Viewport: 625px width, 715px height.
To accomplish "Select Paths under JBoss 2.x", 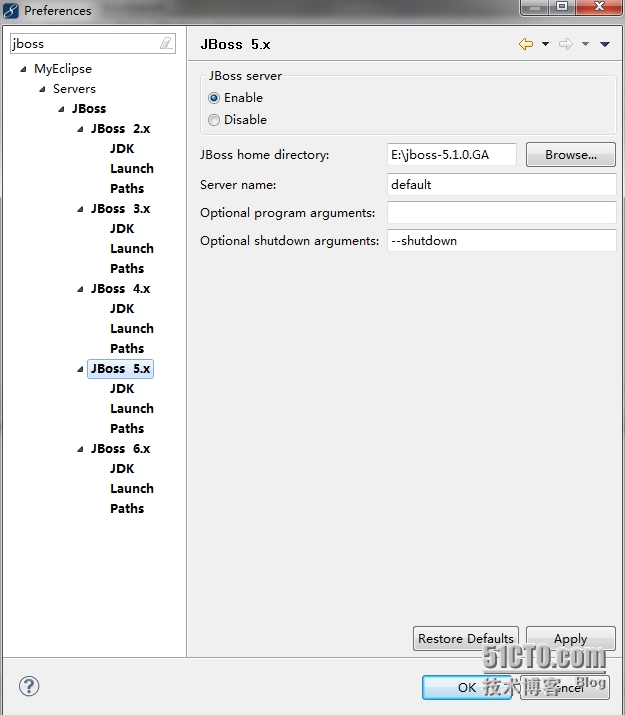I will click(x=127, y=188).
